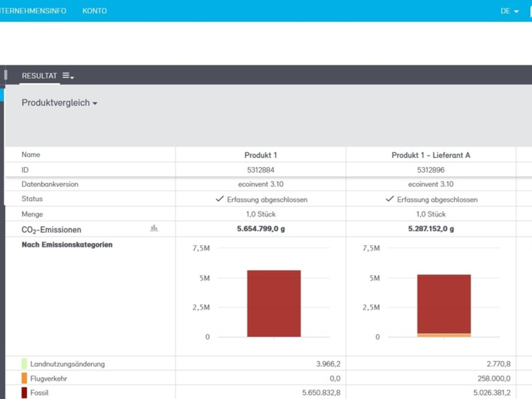
Task: Click the dark red Fossil legend swatch
Action: pos(24,393)
